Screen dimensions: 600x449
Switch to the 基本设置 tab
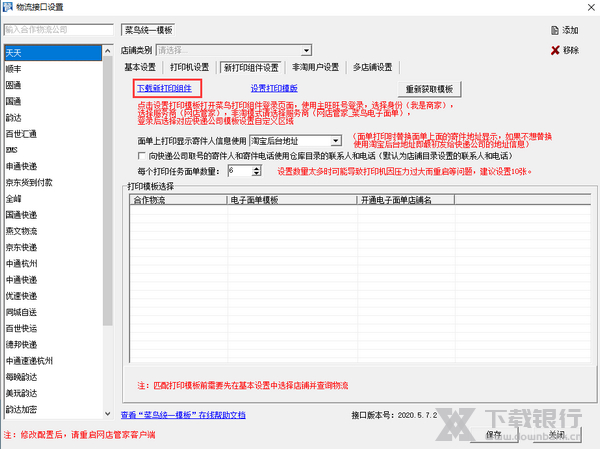pyautogui.click(x=140, y=67)
